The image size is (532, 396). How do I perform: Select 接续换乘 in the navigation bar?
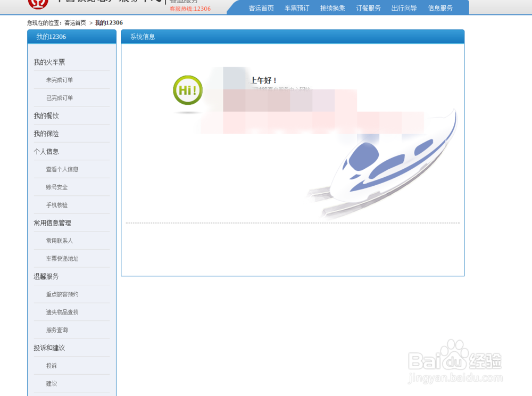pyautogui.click(x=332, y=8)
